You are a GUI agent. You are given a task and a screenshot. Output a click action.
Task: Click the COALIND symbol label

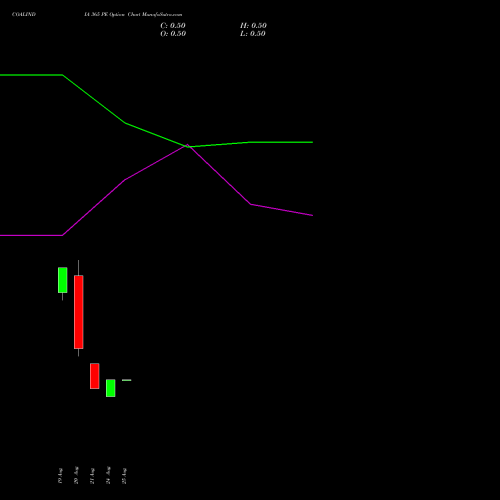[x=24, y=14]
